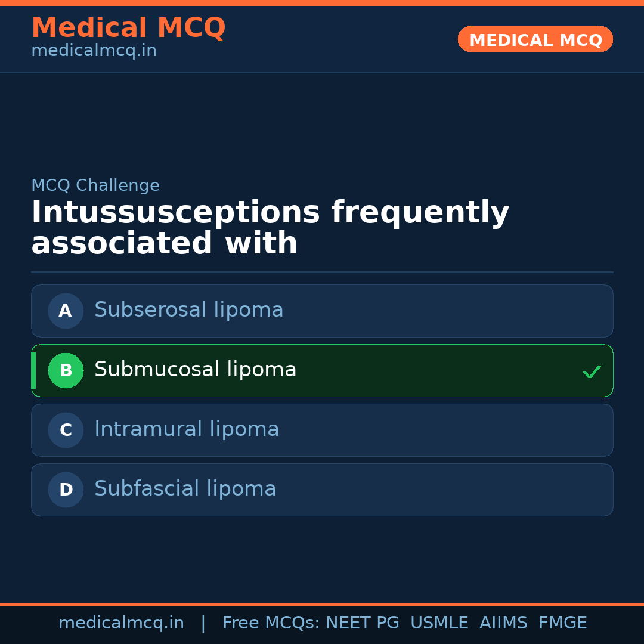Click the green checkmark icon
644x644 pixels.
(592, 372)
